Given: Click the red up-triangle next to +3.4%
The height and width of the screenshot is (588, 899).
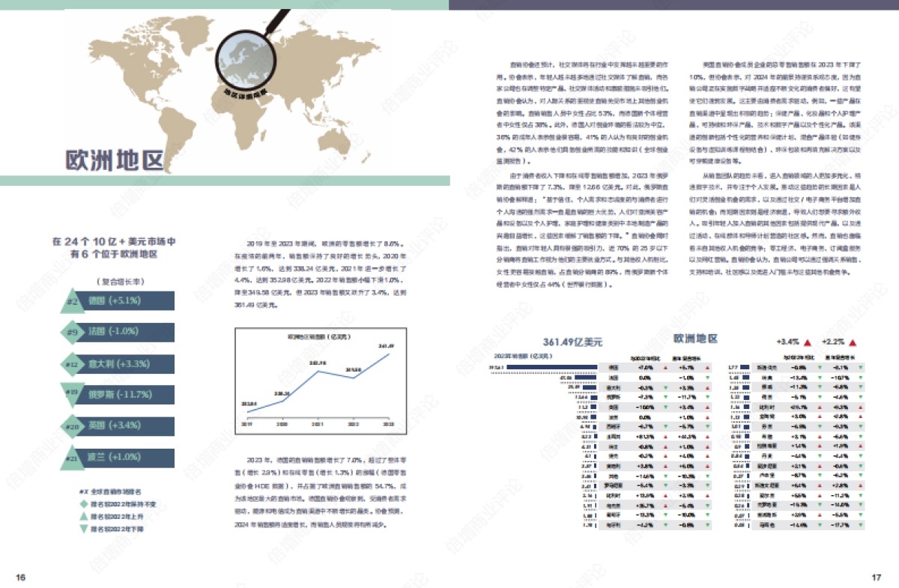Looking at the screenshot, I should tap(806, 342).
